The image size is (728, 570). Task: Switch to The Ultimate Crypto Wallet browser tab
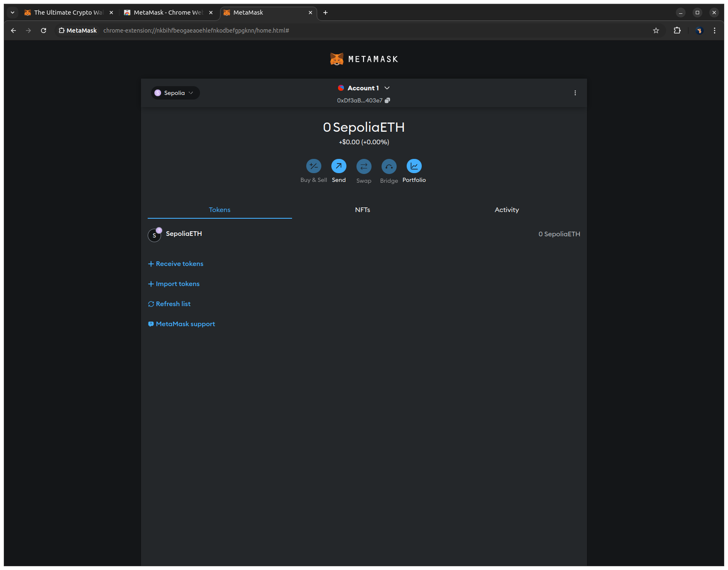(69, 13)
